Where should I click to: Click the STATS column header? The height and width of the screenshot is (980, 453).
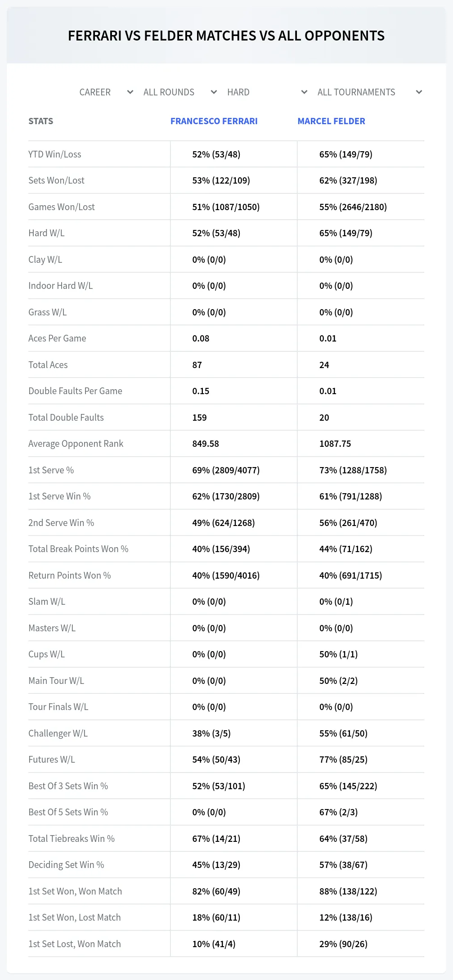click(x=40, y=121)
